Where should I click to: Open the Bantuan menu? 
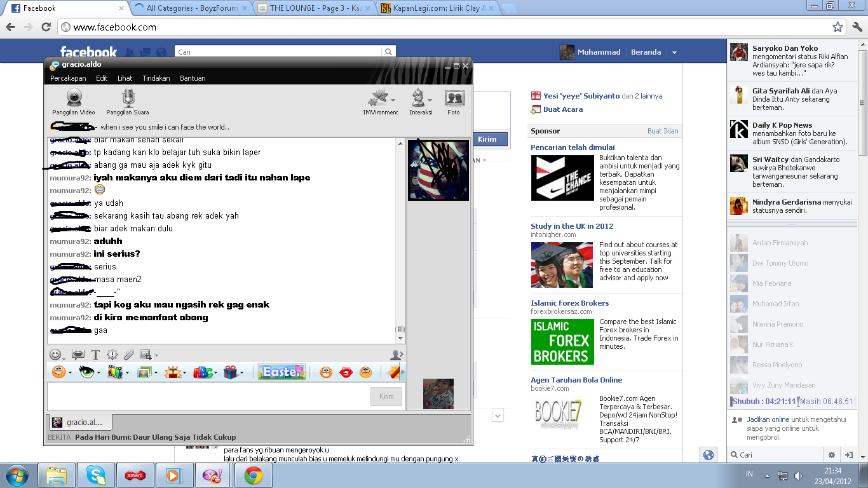[x=193, y=78]
